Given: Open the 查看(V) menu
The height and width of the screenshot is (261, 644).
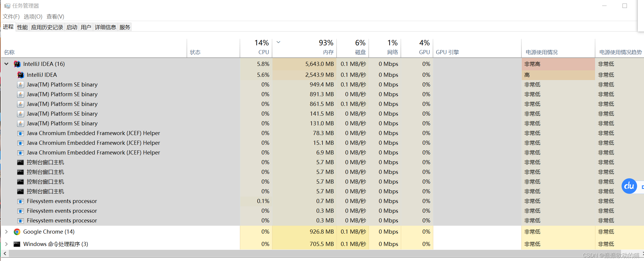Looking at the screenshot, I should coord(55,16).
